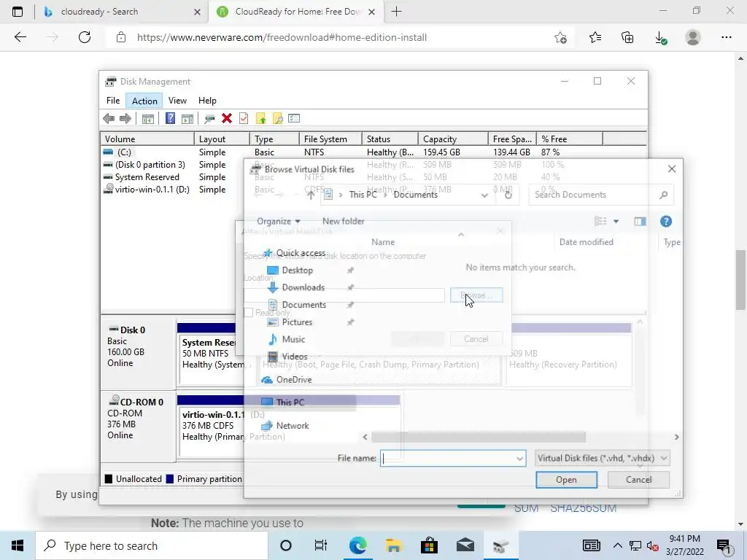Open the File name combo dropdown
This screenshot has height=560, width=747.
[519, 459]
